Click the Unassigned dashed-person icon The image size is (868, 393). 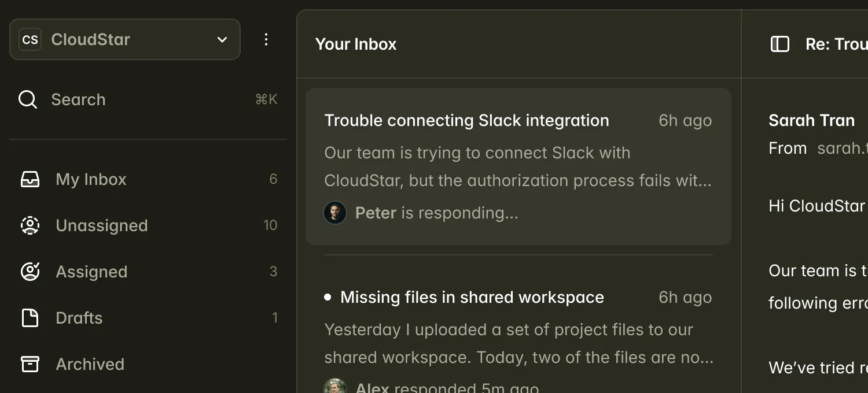click(x=30, y=225)
